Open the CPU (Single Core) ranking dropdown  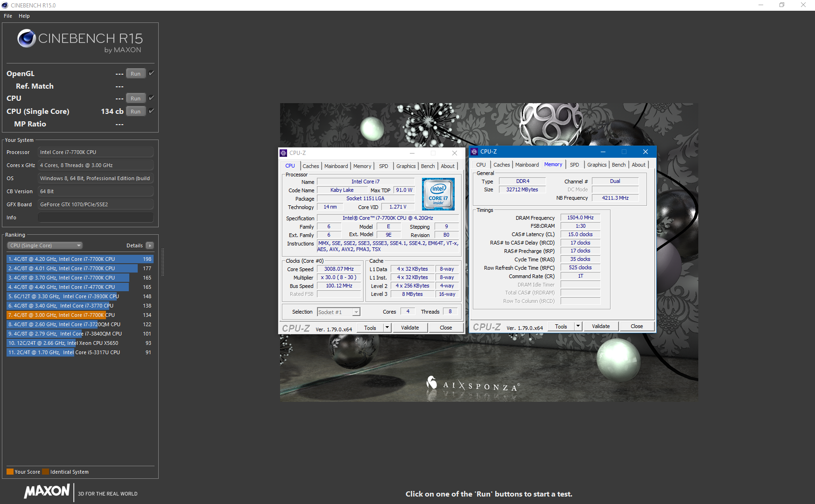(45, 245)
